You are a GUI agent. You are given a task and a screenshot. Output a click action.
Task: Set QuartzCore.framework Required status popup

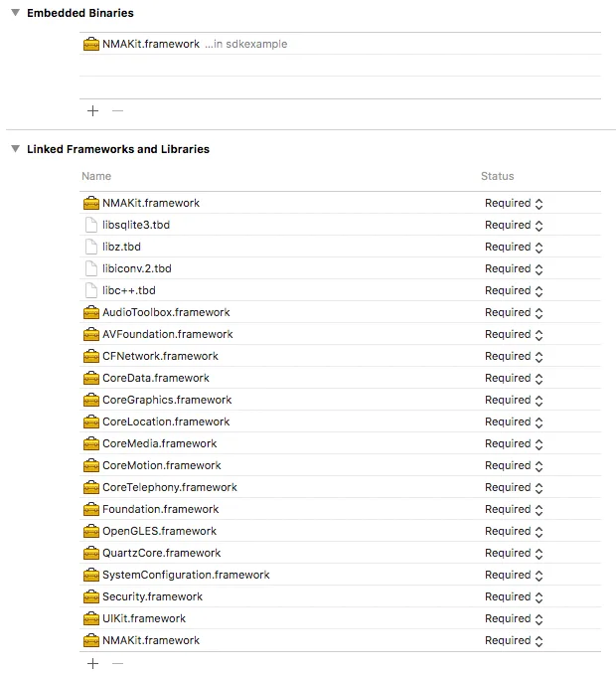514,553
